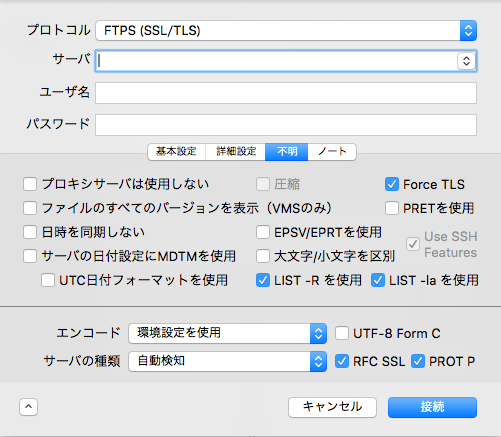Click the キャンセル button

[x=332, y=407]
